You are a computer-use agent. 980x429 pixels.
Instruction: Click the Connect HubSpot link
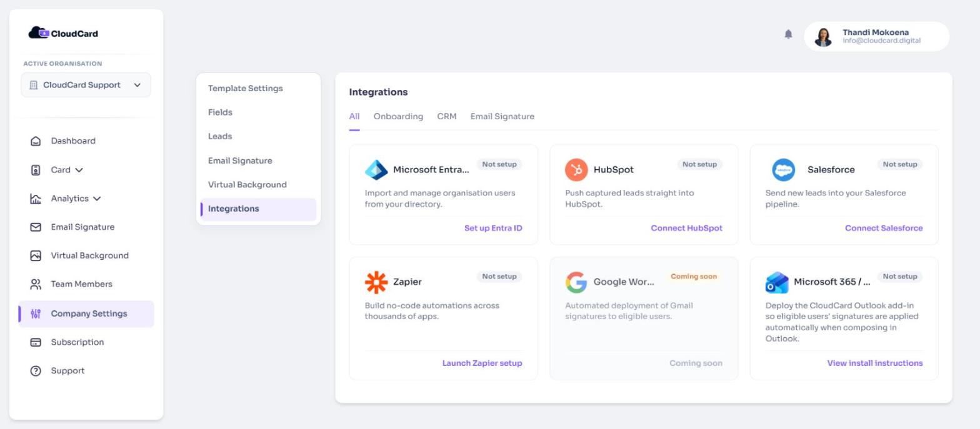click(687, 229)
